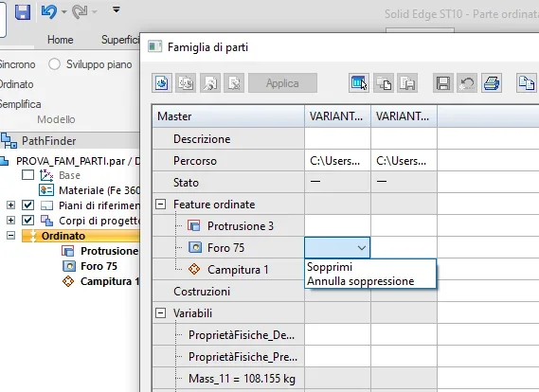Click Foro 75 icon in table
Image resolution: width=539 pixels, height=392 pixels.
click(x=195, y=247)
